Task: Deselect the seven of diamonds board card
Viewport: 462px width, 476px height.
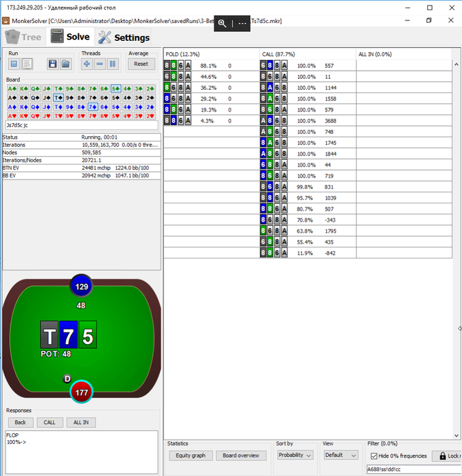Action: click(93, 107)
